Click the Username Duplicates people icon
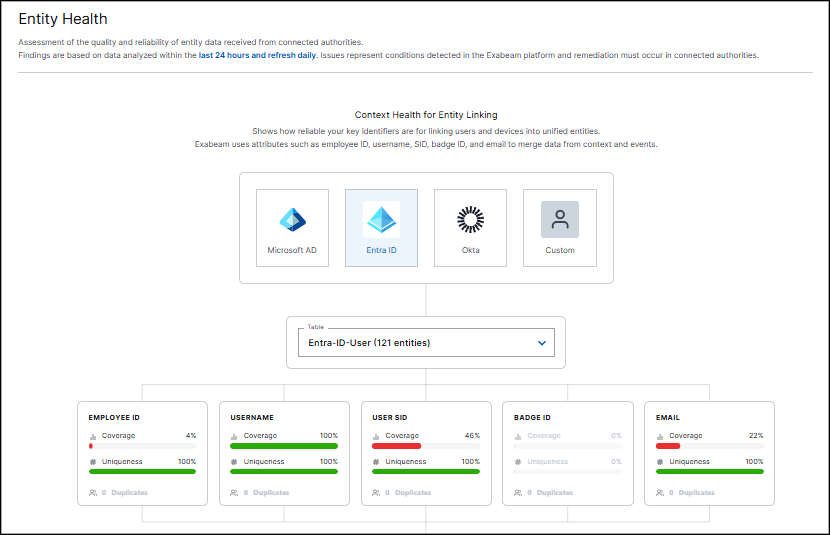The image size is (830, 535). pyautogui.click(x=234, y=493)
